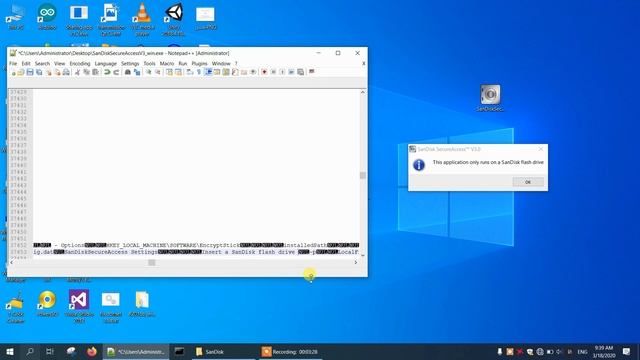The width and height of the screenshot is (640, 360).
Task: Click line 37452 text in the editor
Action: 196,245
